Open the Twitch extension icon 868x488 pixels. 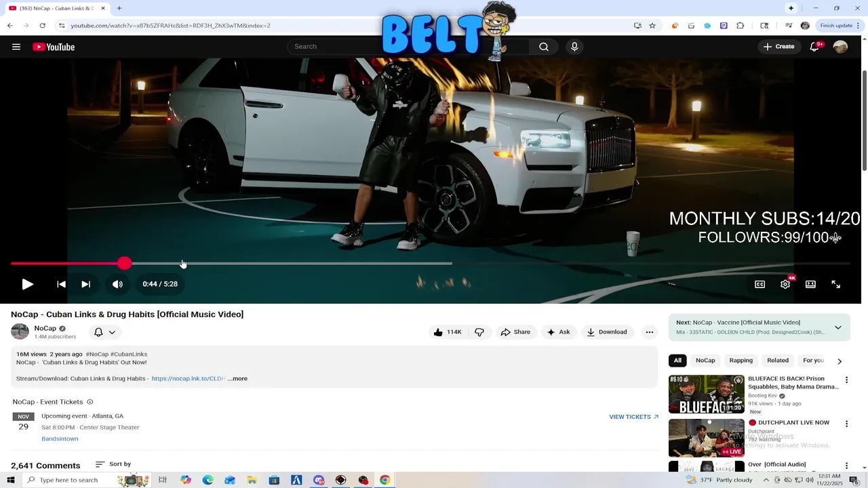point(724,26)
